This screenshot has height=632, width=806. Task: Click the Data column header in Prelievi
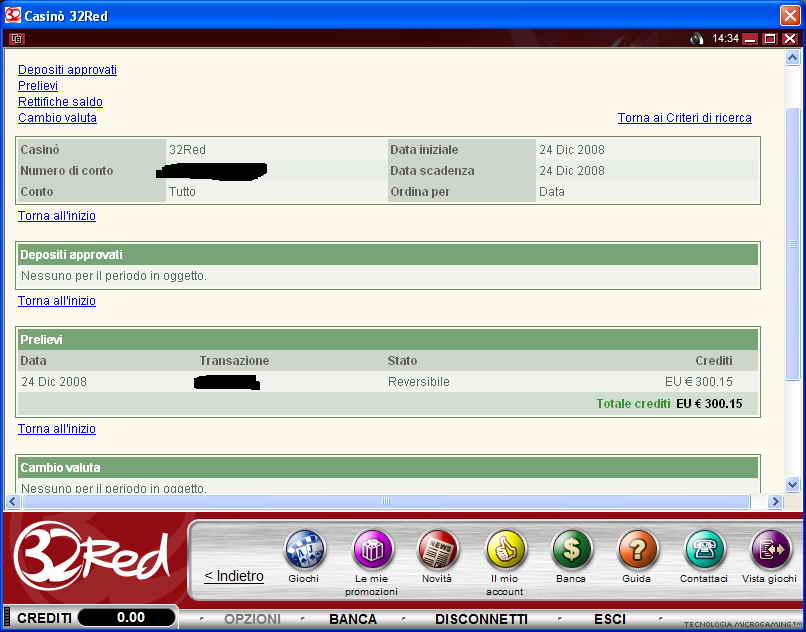click(33, 361)
